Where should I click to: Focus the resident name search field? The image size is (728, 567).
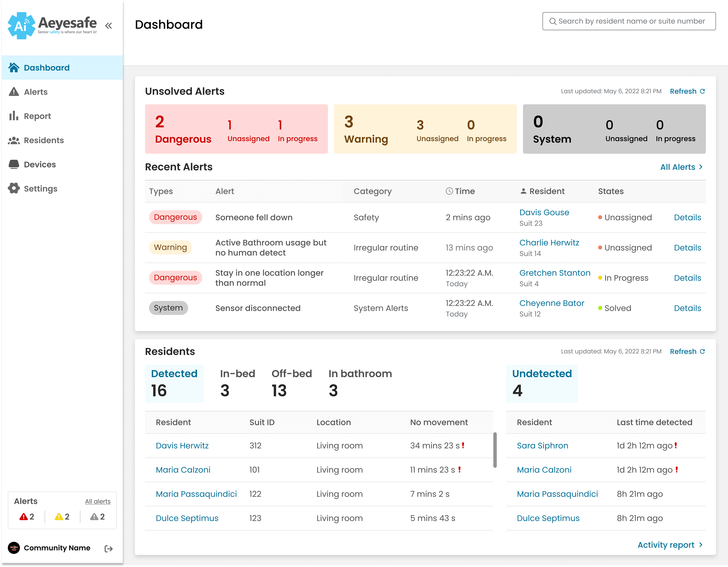(629, 21)
